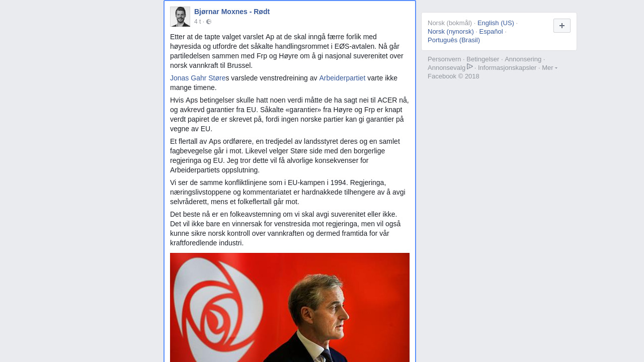The image size is (644, 362).
Task: Expand the Mer dropdown in footer
Action: click(x=549, y=68)
